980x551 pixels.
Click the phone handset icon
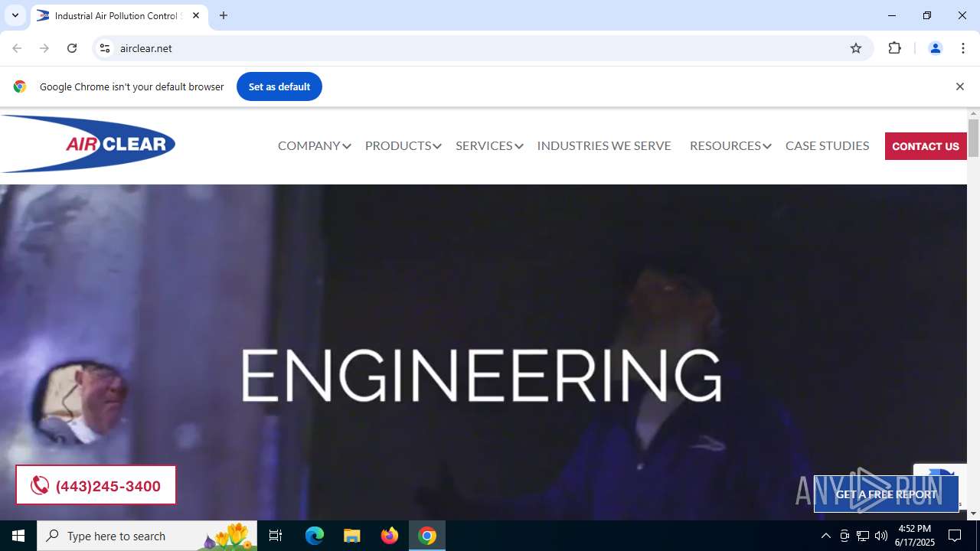[40, 485]
